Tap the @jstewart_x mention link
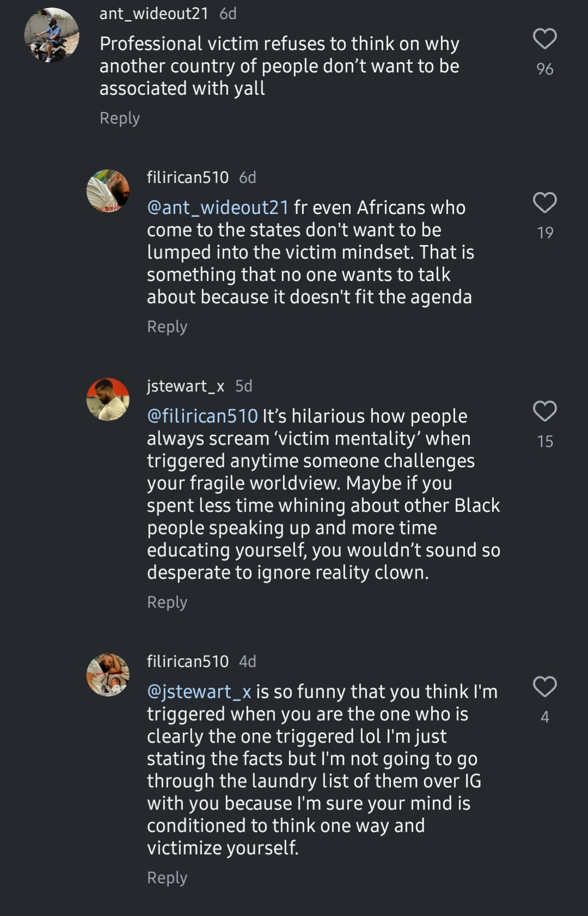This screenshot has width=588, height=916. pos(199,692)
